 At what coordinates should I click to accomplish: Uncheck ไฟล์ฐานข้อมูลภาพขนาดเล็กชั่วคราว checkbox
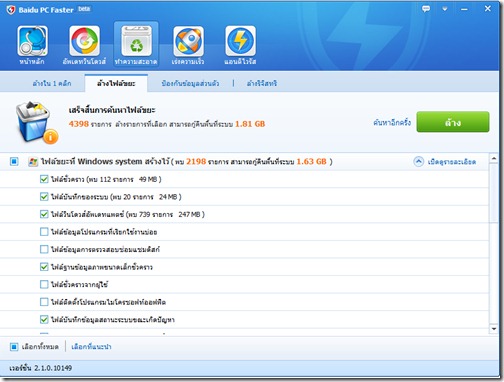click(x=44, y=267)
